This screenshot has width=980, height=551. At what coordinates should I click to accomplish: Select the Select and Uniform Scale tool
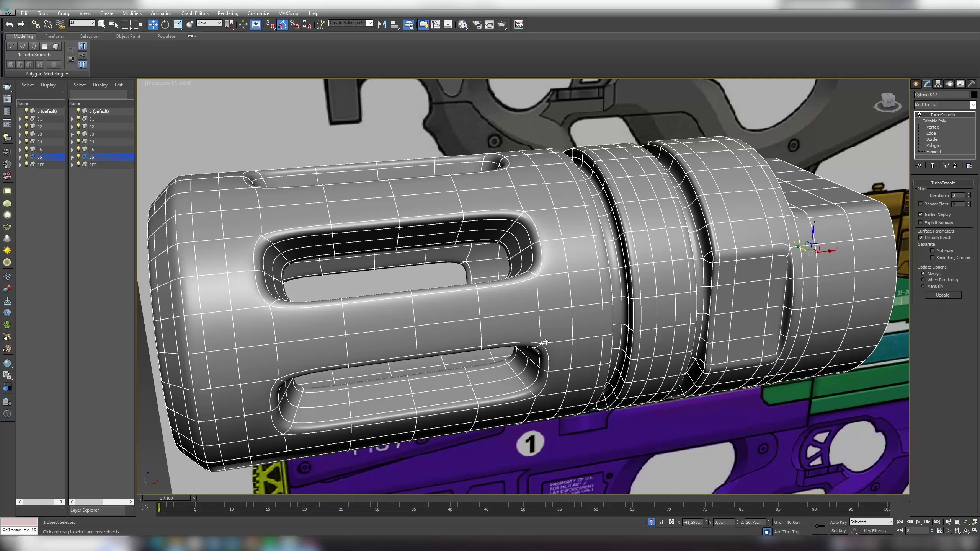click(x=178, y=24)
